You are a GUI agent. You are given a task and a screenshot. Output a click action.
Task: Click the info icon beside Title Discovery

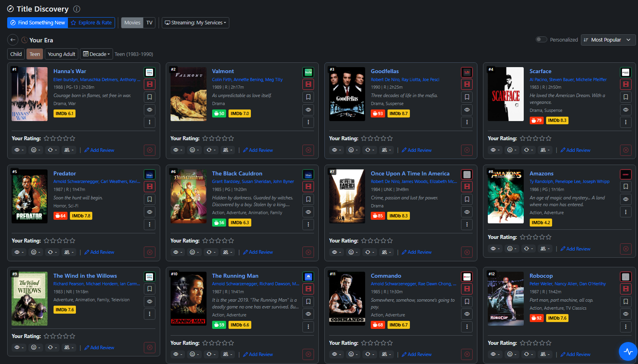click(77, 9)
